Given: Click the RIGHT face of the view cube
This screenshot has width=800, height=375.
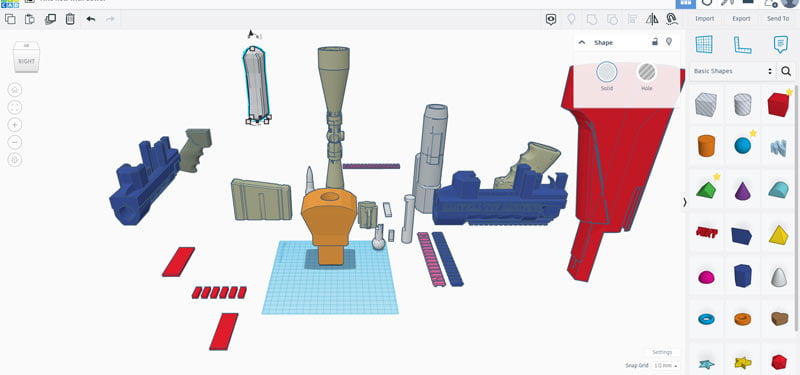Looking at the screenshot, I should [26, 61].
